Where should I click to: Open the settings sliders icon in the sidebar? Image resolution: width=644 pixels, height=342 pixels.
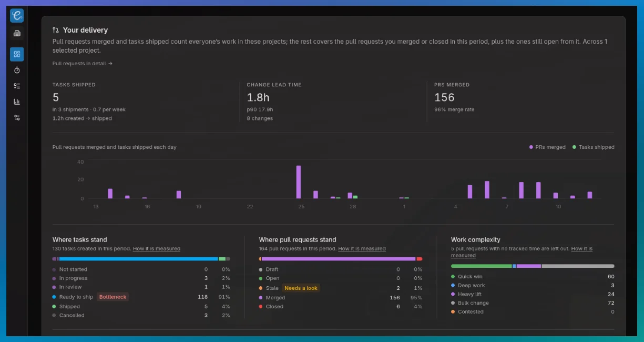(x=17, y=117)
